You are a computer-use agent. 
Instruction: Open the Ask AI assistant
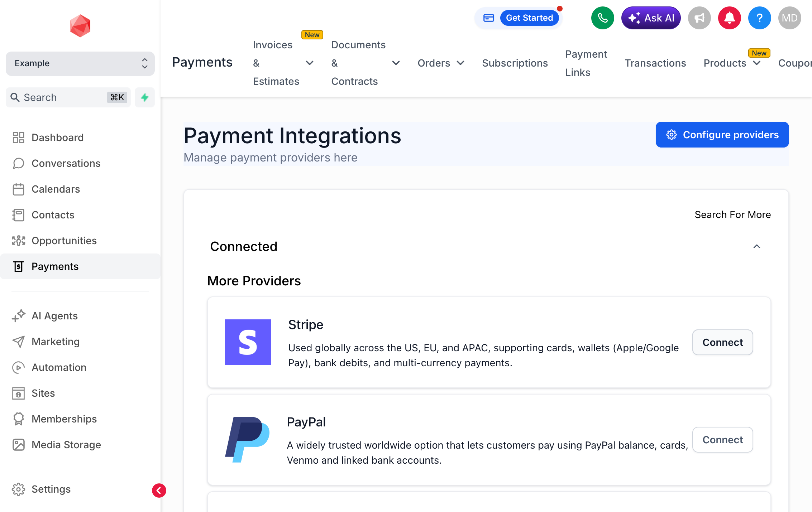coord(651,18)
